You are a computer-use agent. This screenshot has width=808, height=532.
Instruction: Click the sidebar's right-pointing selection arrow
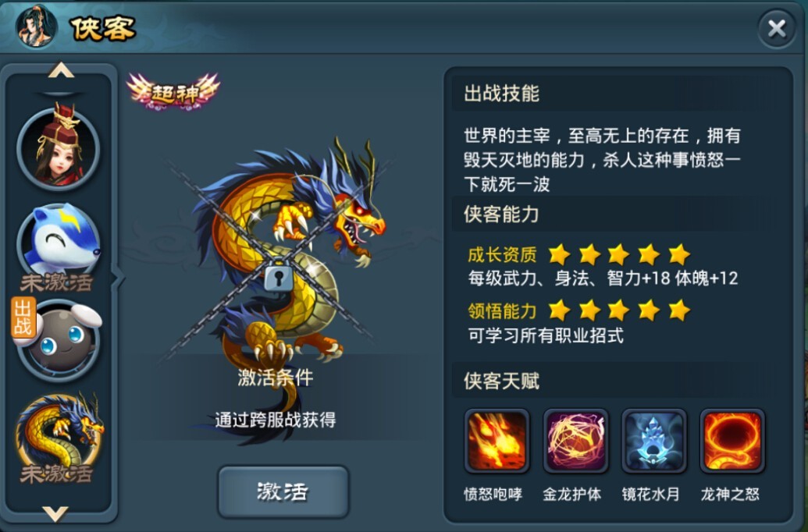(118, 278)
